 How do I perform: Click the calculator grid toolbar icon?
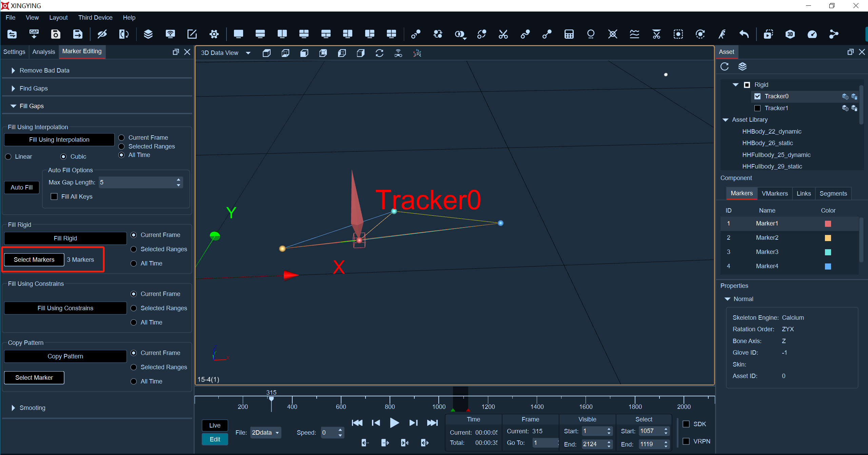[x=569, y=34]
